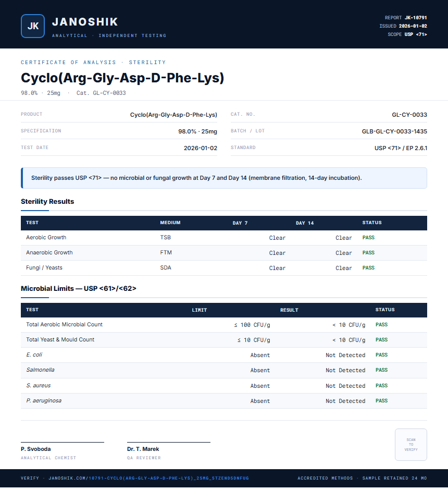This screenshot has height=502, width=448.
Task: Select 'Cat. GL-CY-0033' under the title
Action: pyautogui.click(x=101, y=93)
